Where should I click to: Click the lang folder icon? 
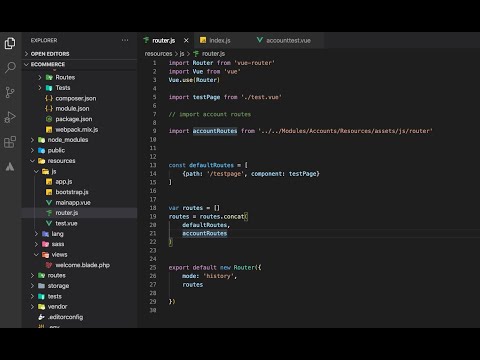(45, 234)
